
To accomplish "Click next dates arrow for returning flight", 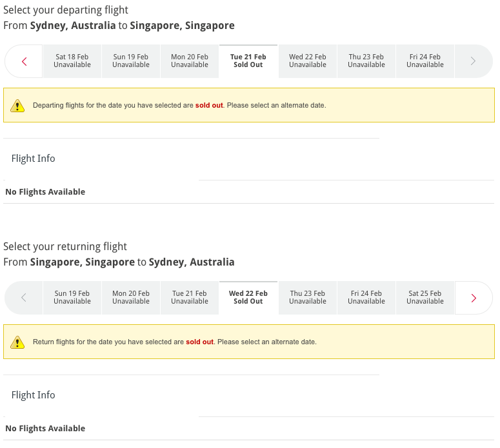I will 474,298.
